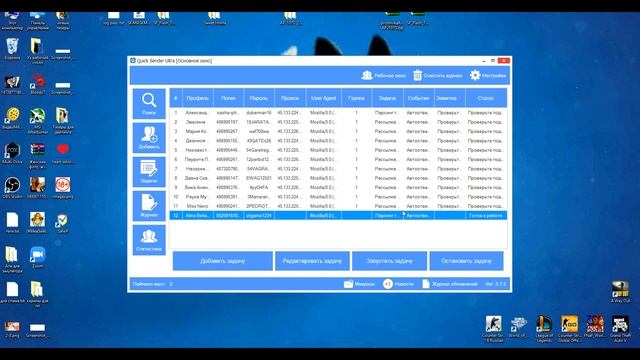
Task: Sort table by Группа column header
Action: (x=356, y=98)
